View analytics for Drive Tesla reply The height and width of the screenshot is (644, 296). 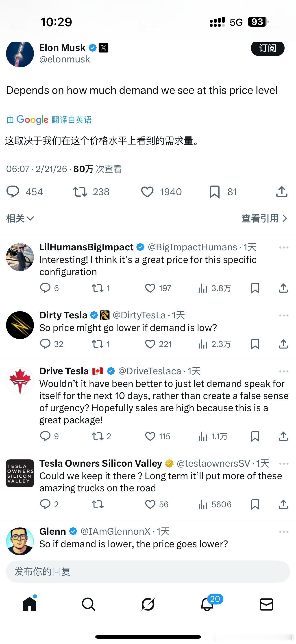pos(203,437)
